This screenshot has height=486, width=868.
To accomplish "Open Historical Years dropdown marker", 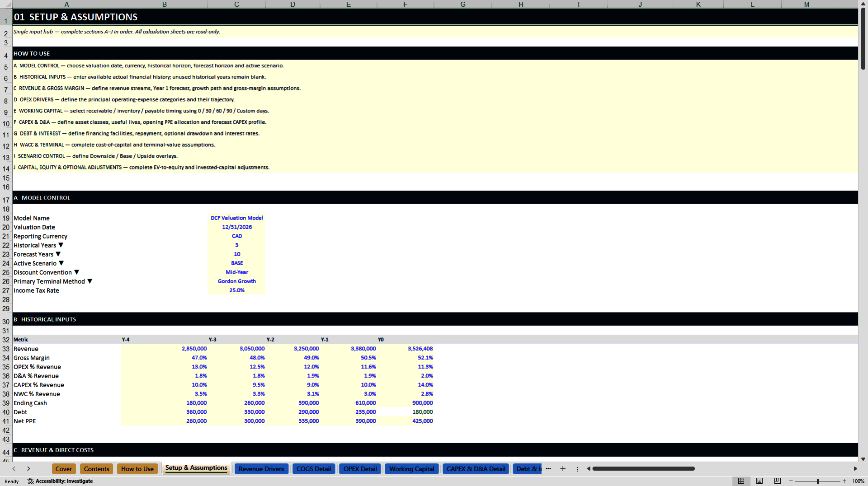I will pyautogui.click(x=61, y=245).
